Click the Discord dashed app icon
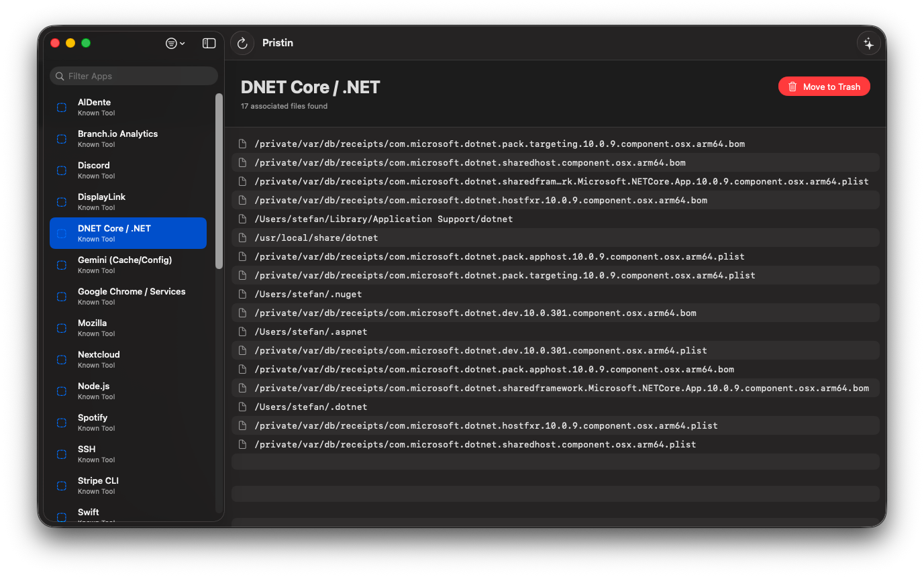The width and height of the screenshot is (924, 577). coord(62,170)
